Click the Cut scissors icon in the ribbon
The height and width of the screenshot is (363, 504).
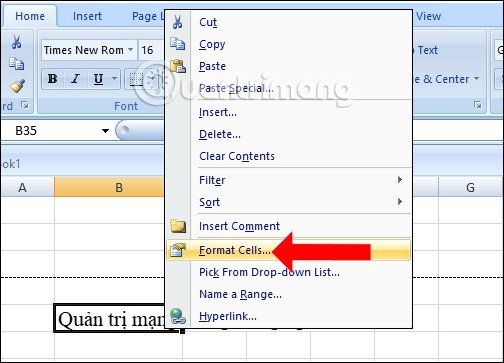(16, 43)
